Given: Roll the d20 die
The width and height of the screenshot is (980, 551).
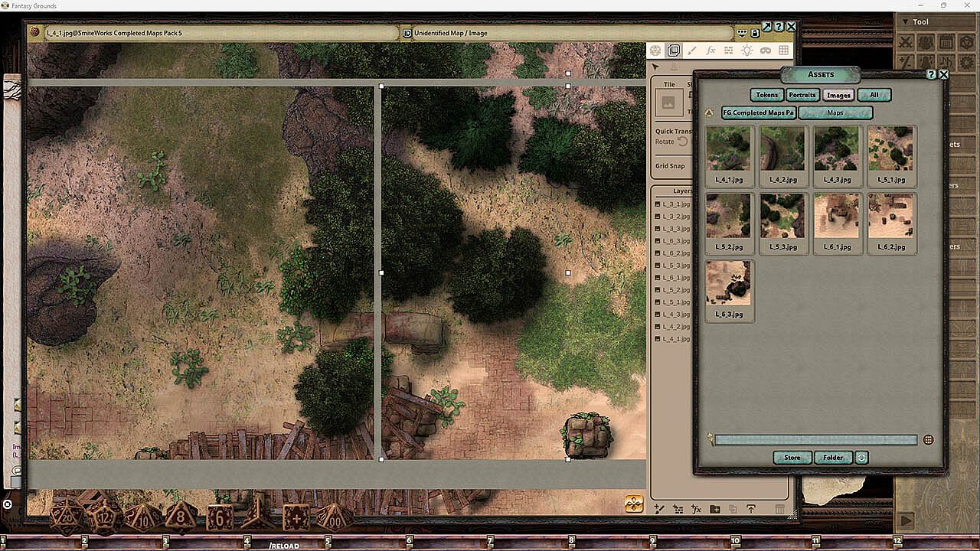Looking at the screenshot, I should (67, 518).
